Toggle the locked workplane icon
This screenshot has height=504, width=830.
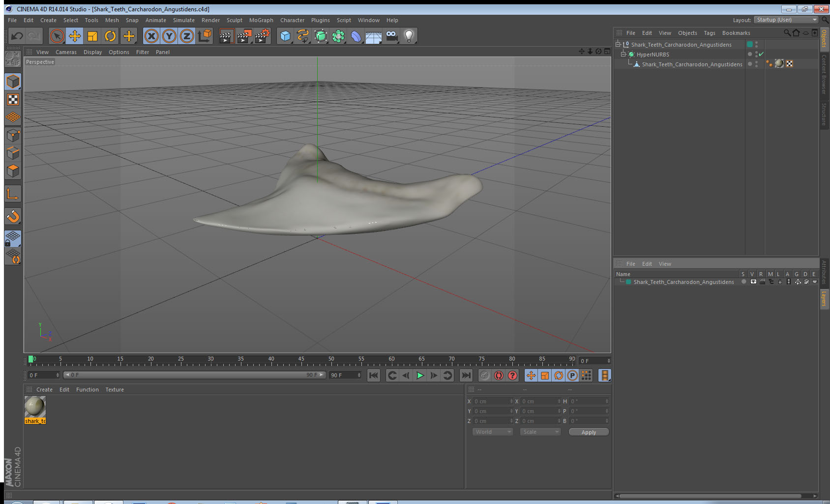click(x=13, y=239)
